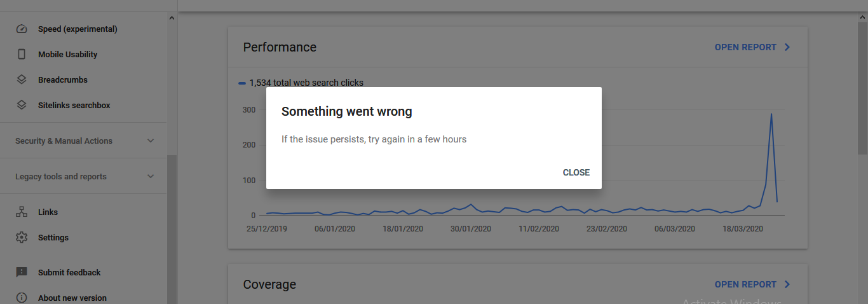
Task: Click the sidebar scroll up arrow
Action: [172, 18]
